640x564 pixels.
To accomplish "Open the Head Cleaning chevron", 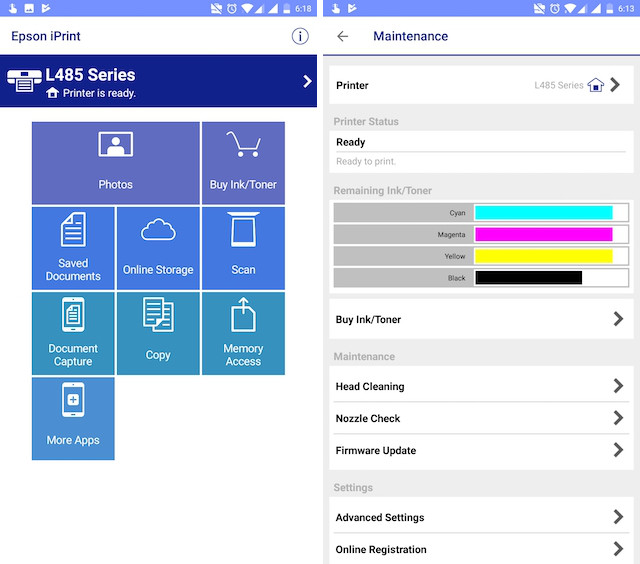I will pyautogui.click(x=617, y=386).
